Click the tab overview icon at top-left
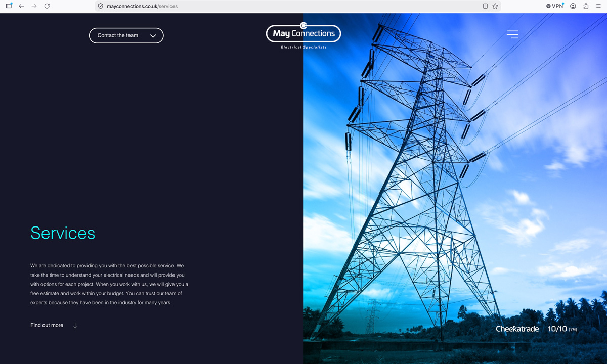This screenshot has height=364, width=607. click(x=9, y=6)
